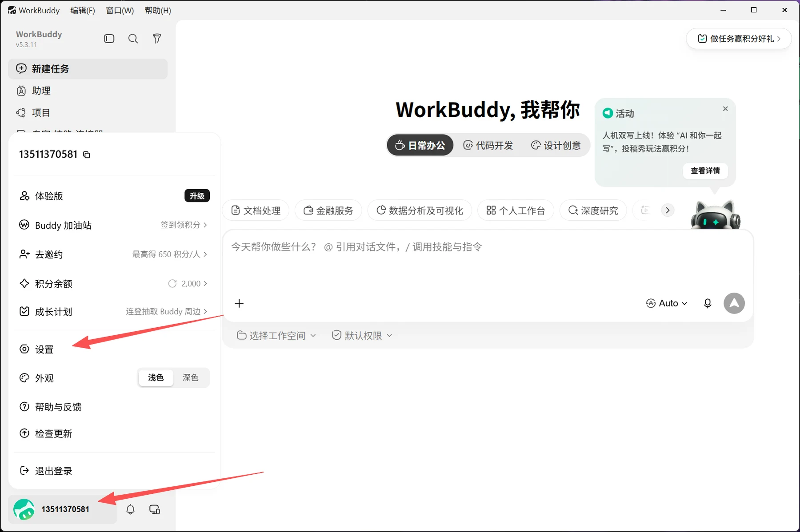Open the notifications bell icon
This screenshot has height=532, width=800.
coord(130,509)
